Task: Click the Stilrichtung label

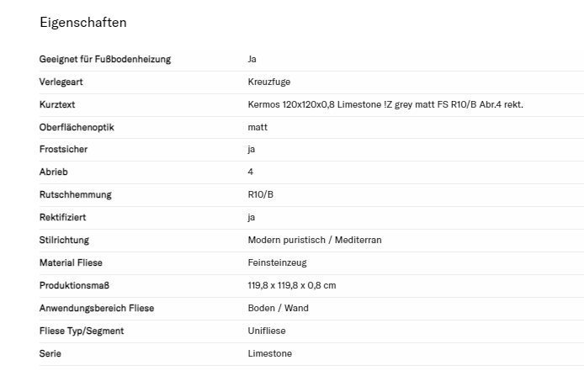Action: [64, 241]
